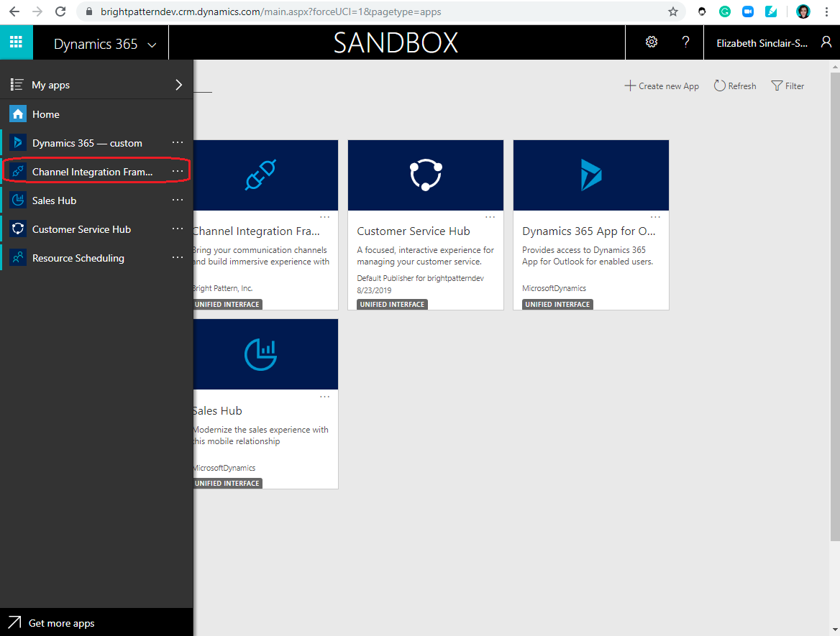Click Resource Scheduling icon in sidebar
This screenshot has height=636, width=840.
(18, 257)
